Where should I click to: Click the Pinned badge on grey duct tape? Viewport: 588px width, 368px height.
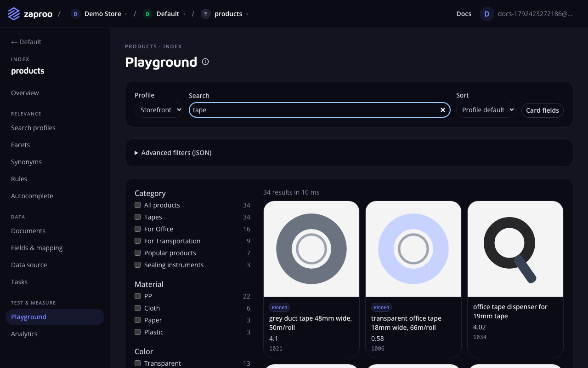click(279, 307)
